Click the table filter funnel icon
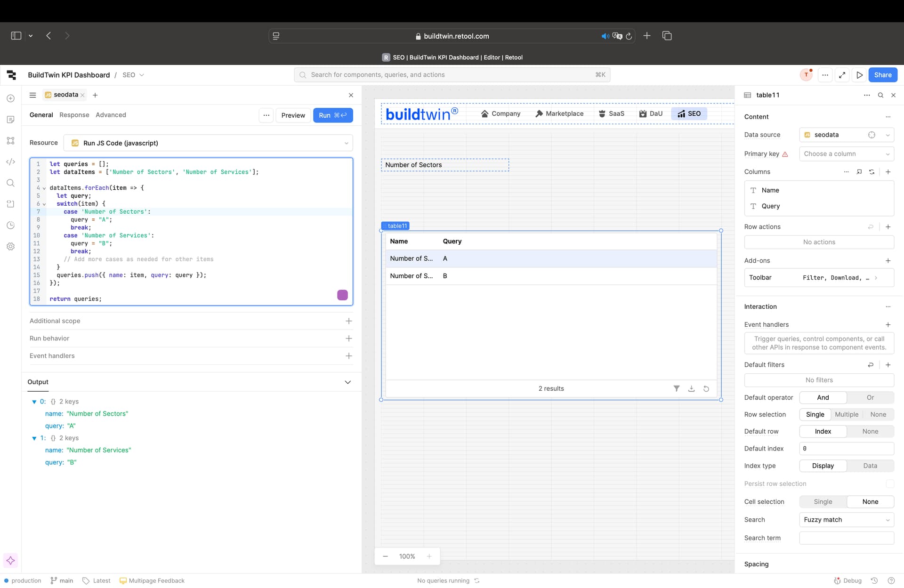Image resolution: width=904 pixels, height=588 pixels. click(676, 388)
